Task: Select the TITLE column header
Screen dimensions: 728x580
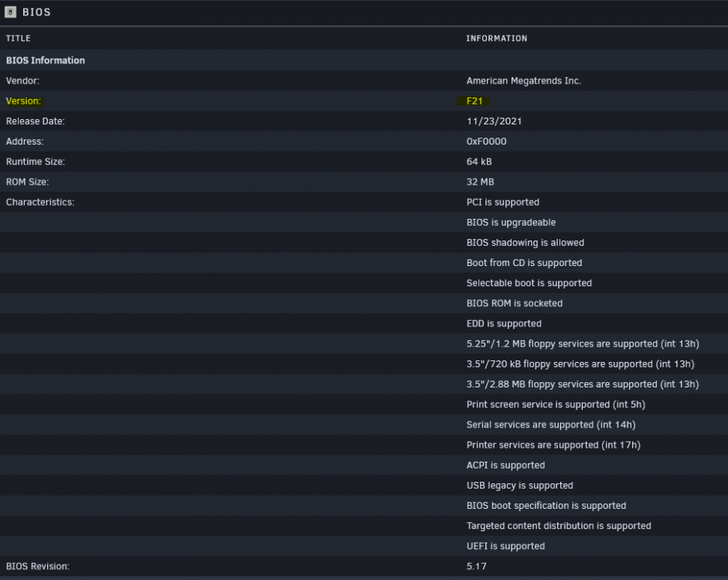Action: click(x=18, y=39)
